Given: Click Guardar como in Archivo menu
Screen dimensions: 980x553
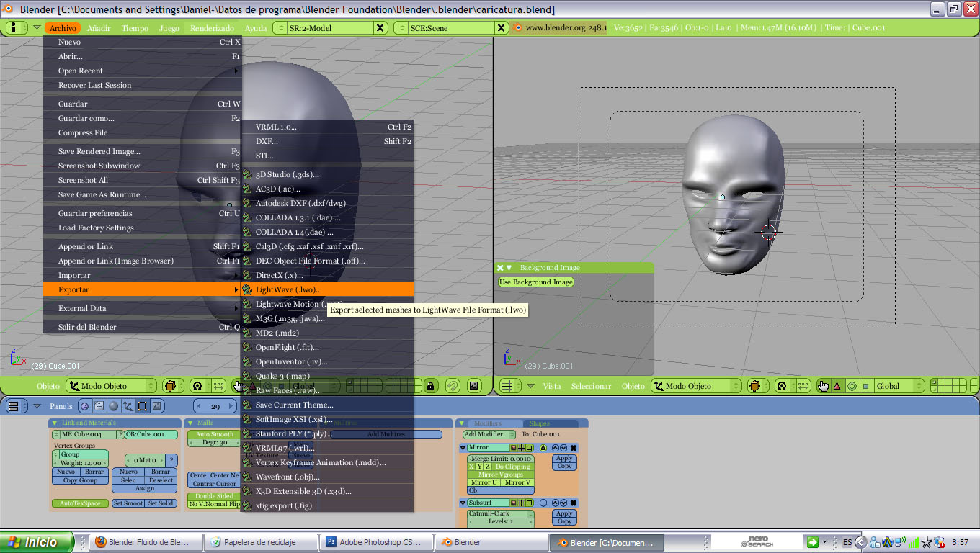Looking at the screenshot, I should click(x=142, y=118).
